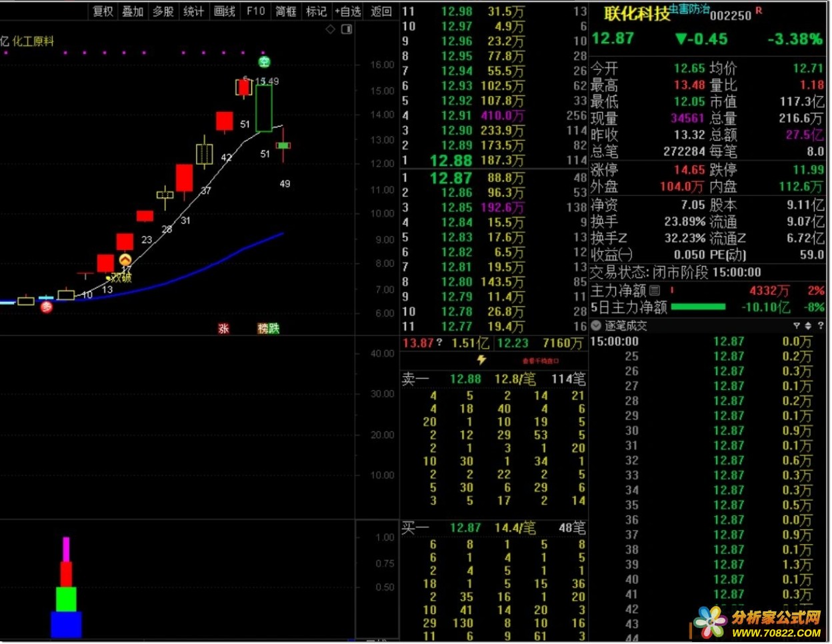Click the red 查看千档盘口 link
The width and height of the screenshot is (832, 644).
[x=541, y=361]
